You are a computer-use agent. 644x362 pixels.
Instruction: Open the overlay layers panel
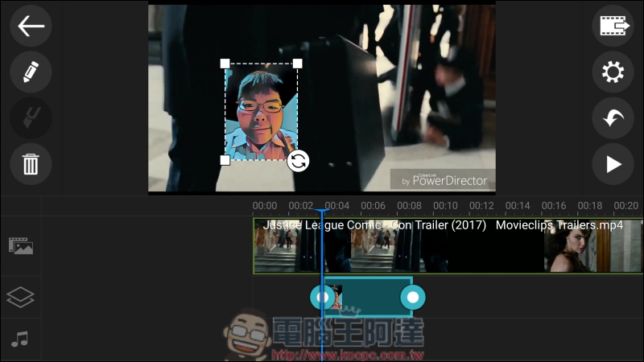click(21, 297)
